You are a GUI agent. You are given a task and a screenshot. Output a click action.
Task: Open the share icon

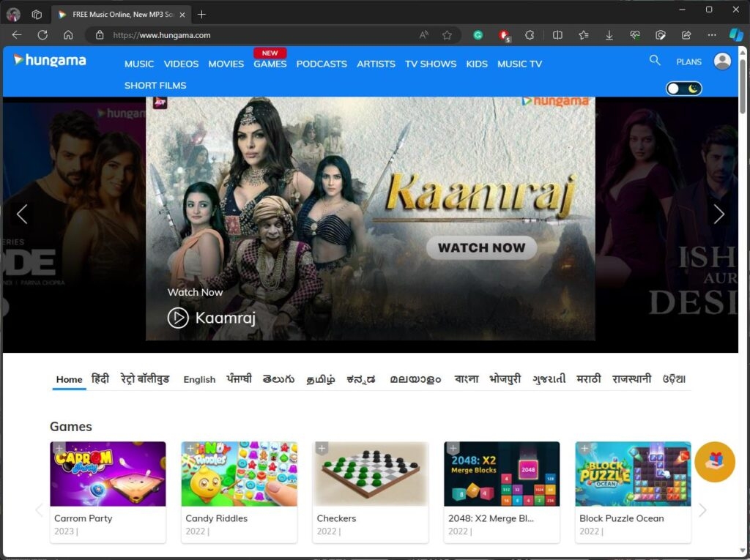(x=686, y=35)
